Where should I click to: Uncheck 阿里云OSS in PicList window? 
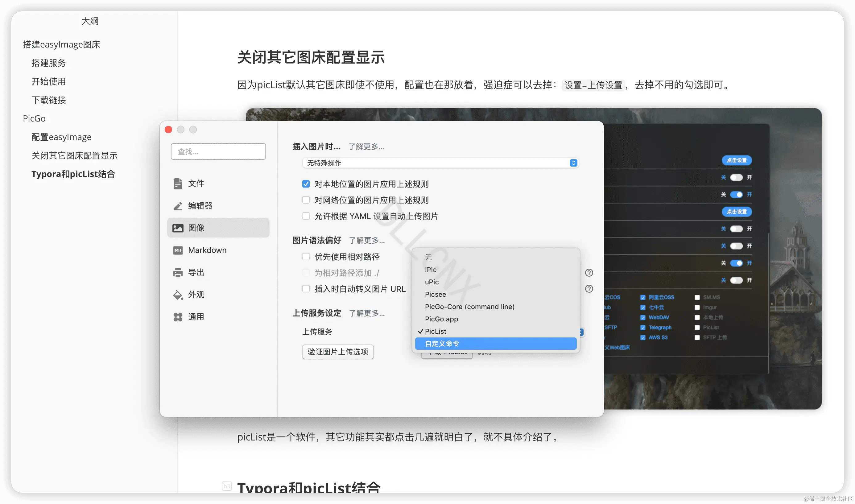pyautogui.click(x=642, y=298)
